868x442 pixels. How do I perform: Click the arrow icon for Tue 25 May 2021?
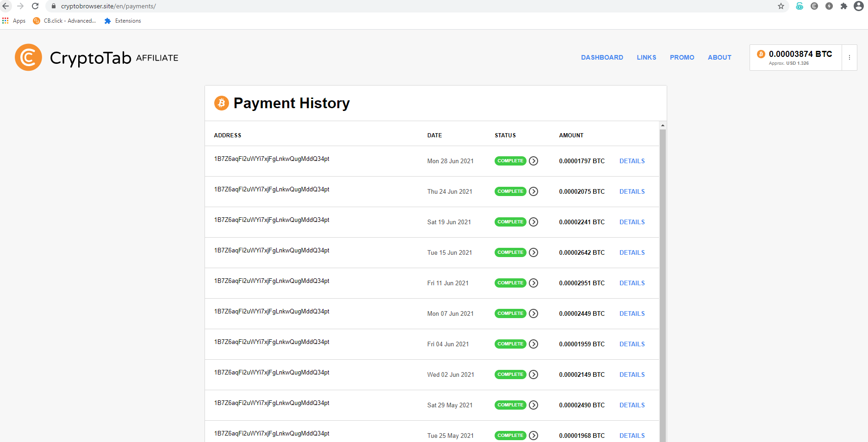tap(533, 436)
